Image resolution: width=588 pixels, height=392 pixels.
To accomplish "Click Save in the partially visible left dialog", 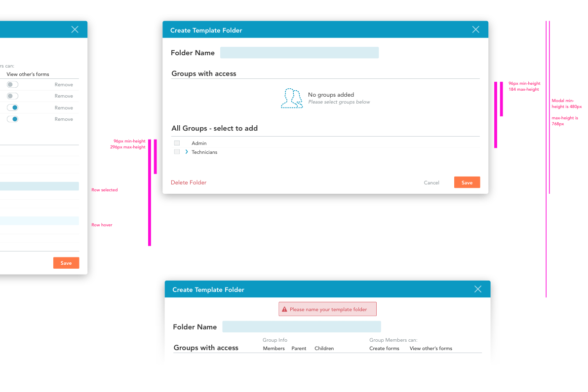I will pos(66,263).
